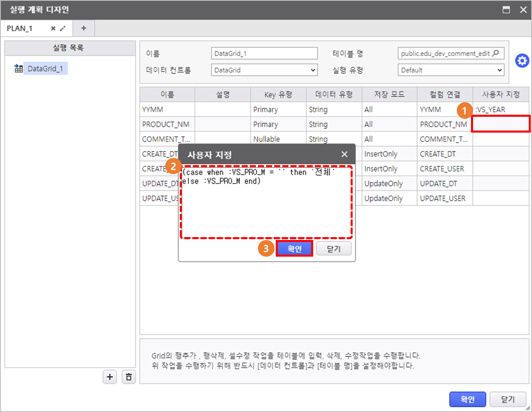Image resolution: width=532 pixels, height=412 pixels.
Task: Click the DataGrid_1 grid icon in list
Action: pyautogui.click(x=18, y=68)
